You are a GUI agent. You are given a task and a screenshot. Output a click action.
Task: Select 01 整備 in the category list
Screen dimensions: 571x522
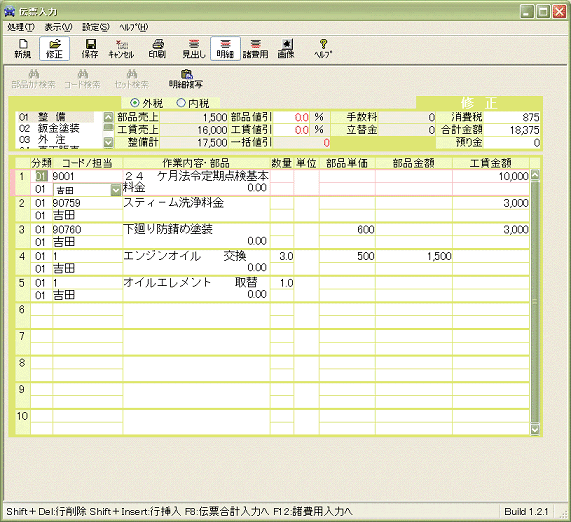(55, 117)
